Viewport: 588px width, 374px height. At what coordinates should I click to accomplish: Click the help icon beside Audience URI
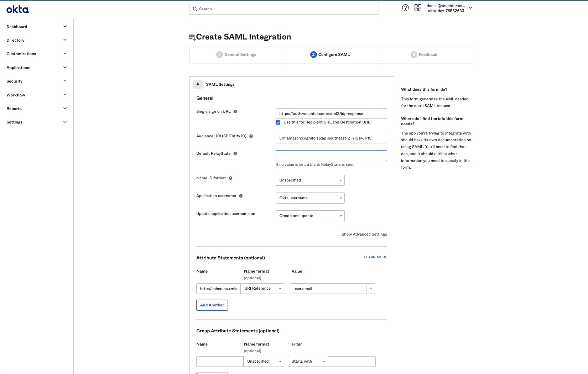pos(251,136)
